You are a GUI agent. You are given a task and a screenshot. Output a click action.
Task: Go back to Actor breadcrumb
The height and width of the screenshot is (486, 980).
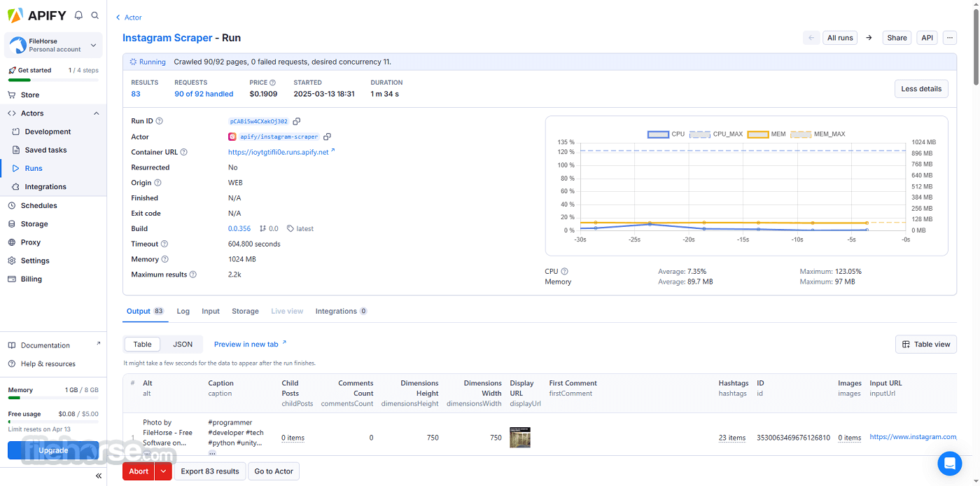tap(129, 18)
